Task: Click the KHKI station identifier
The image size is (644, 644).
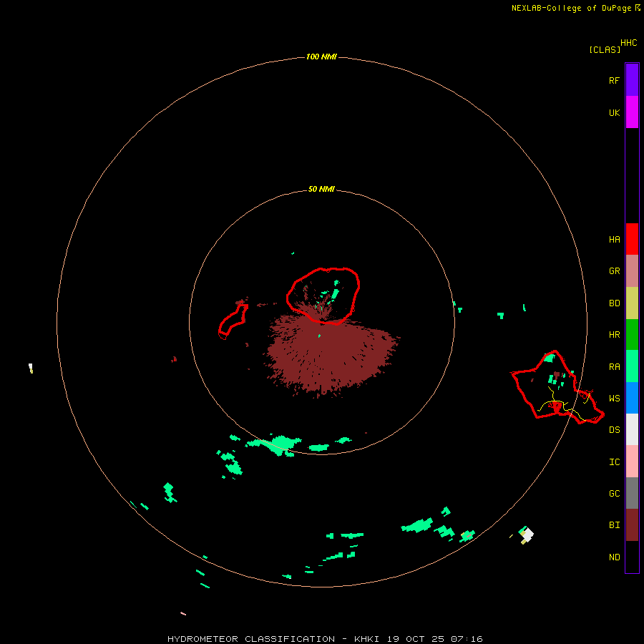Action: point(367,639)
